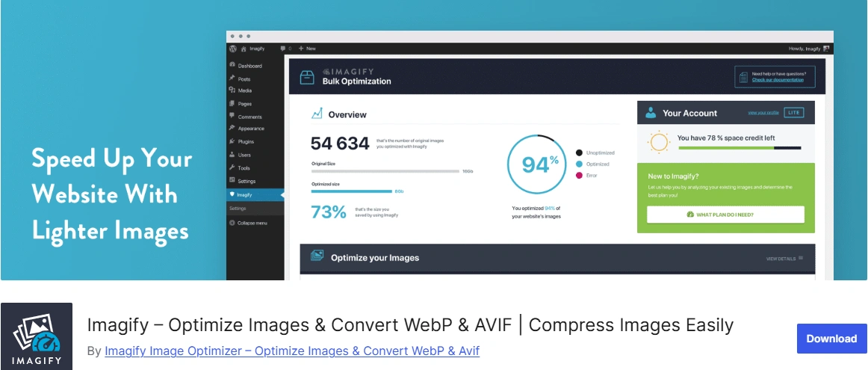
Task: Click the plugin title heading text
Action: click(410, 325)
